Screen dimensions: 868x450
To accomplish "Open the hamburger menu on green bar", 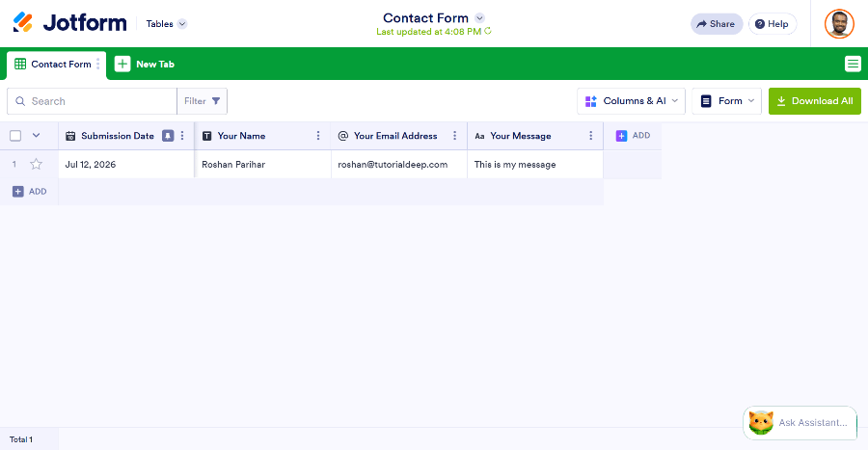I will pyautogui.click(x=853, y=65).
